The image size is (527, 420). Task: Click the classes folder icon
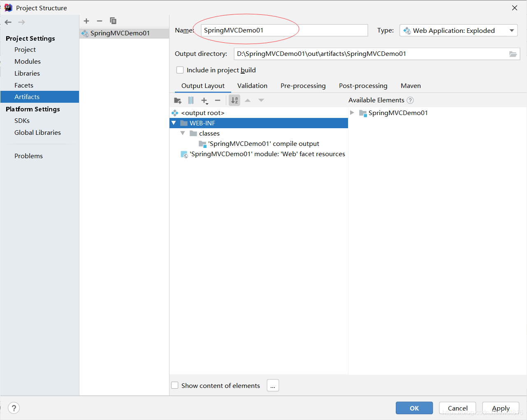[x=193, y=133]
